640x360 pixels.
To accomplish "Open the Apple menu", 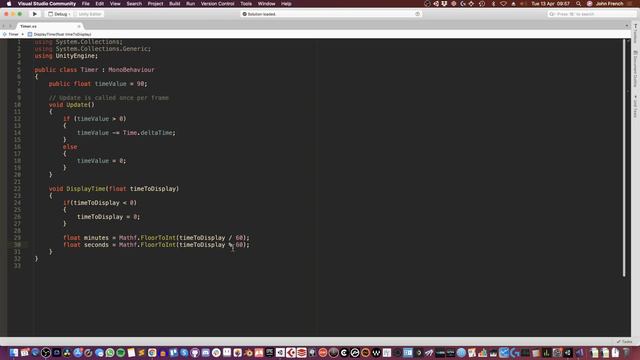I will pyautogui.click(x=9, y=4).
